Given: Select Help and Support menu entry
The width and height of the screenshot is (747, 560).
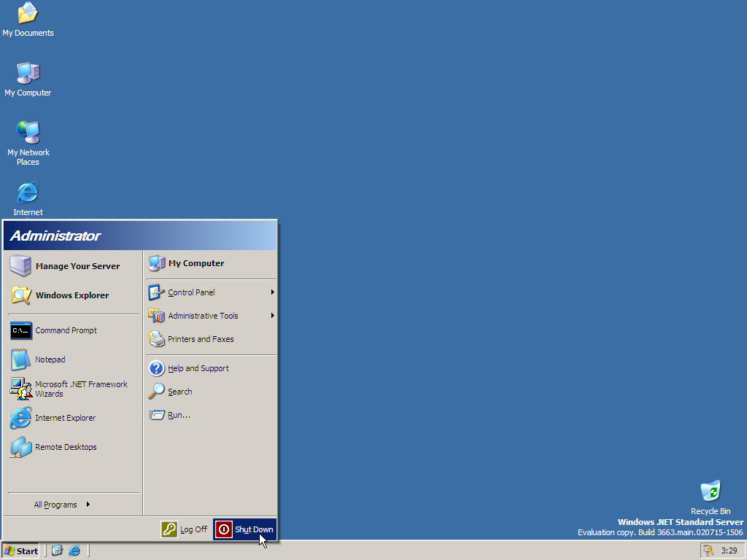Looking at the screenshot, I should click(x=198, y=368).
